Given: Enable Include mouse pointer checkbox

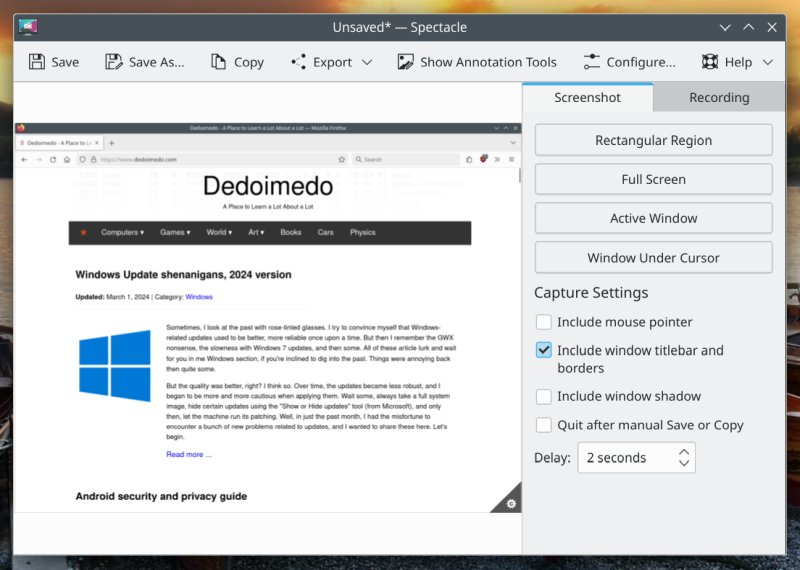Looking at the screenshot, I should click(543, 322).
